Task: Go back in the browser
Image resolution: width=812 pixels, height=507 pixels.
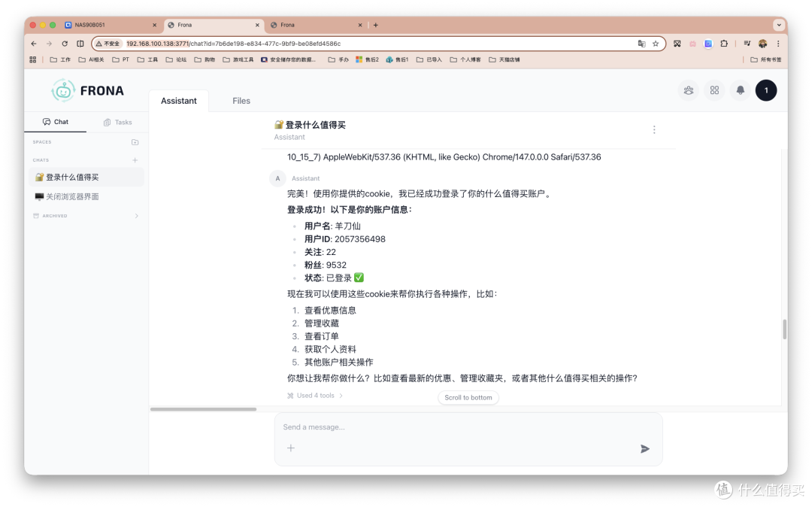Action: (34, 44)
